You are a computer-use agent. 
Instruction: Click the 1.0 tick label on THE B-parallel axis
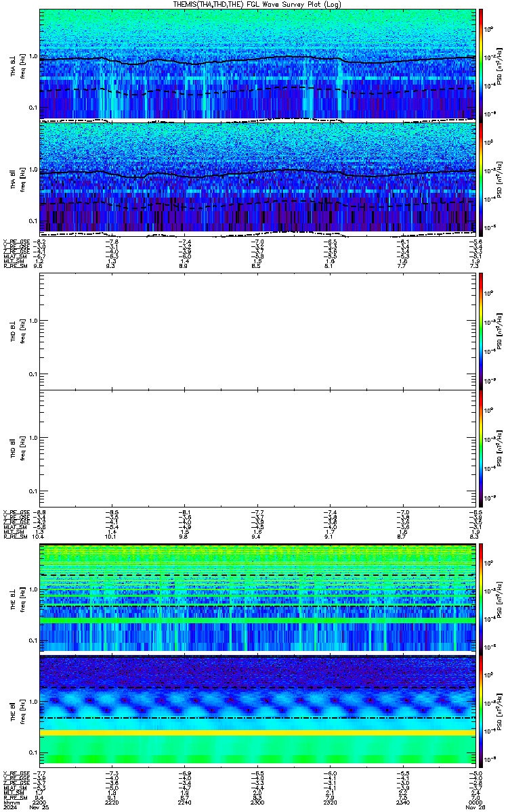[33, 701]
